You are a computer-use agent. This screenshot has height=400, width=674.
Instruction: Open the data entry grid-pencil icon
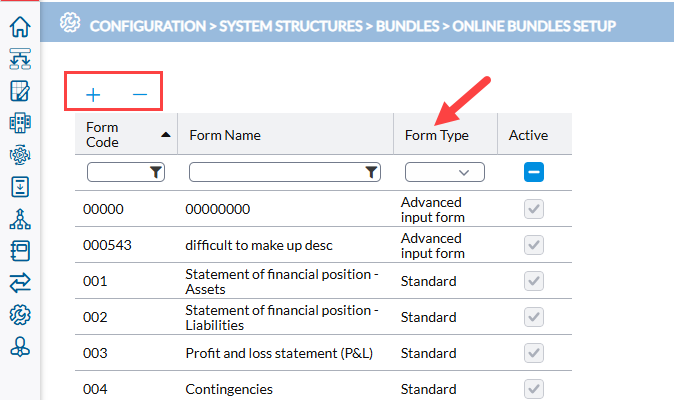(x=20, y=91)
